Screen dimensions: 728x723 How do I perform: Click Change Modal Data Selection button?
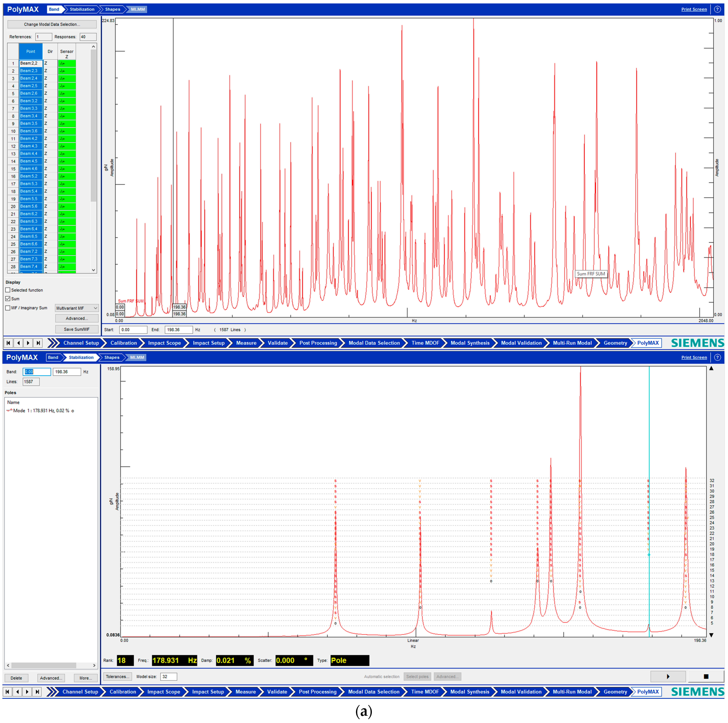[x=52, y=24]
